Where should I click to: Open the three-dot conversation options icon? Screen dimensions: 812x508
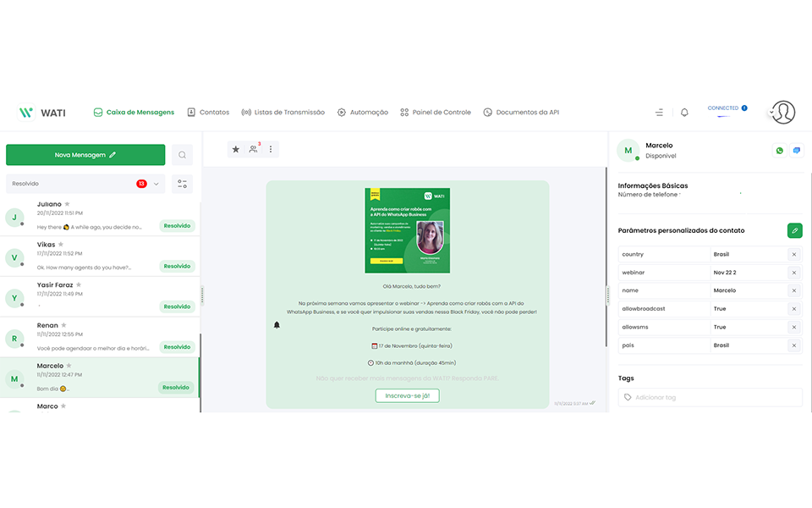click(x=270, y=149)
